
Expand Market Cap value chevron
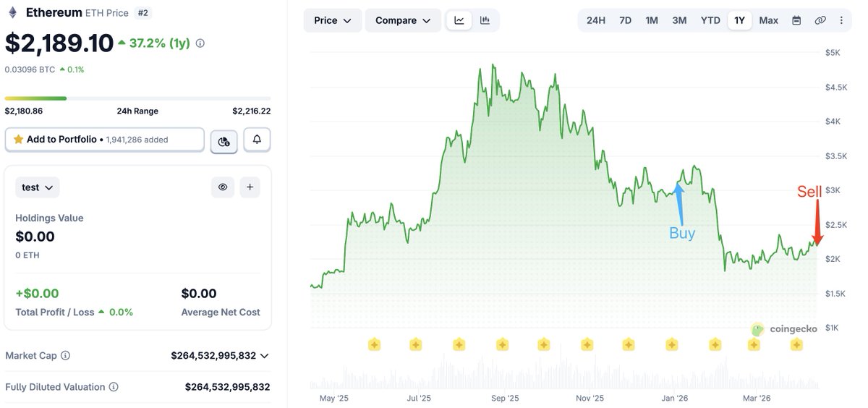click(265, 356)
